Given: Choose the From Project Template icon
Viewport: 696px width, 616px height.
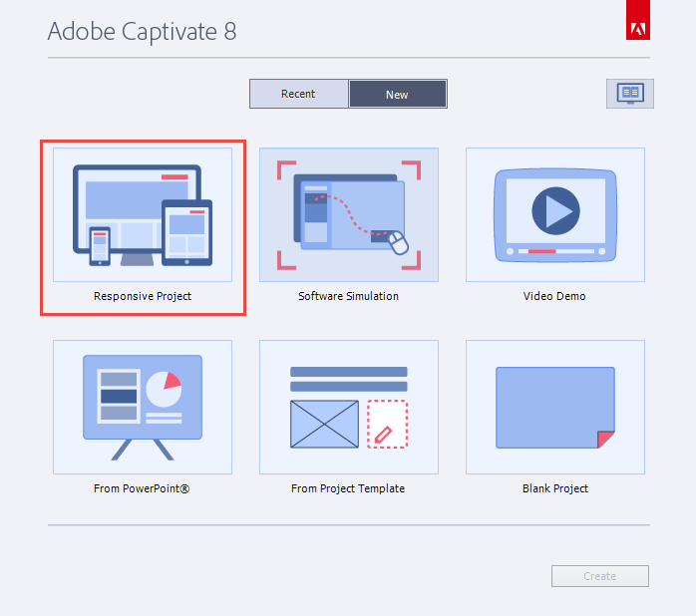Looking at the screenshot, I should [349, 407].
